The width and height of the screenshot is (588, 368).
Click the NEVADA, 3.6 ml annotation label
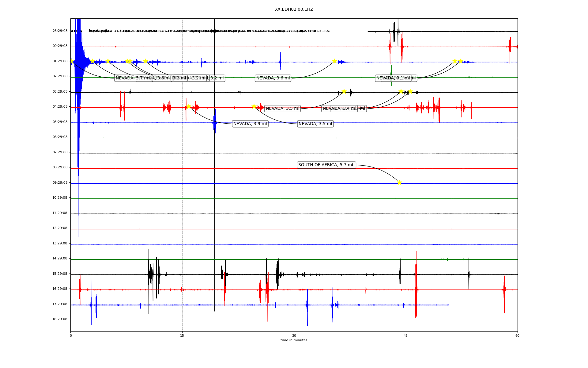pos(273,78)
